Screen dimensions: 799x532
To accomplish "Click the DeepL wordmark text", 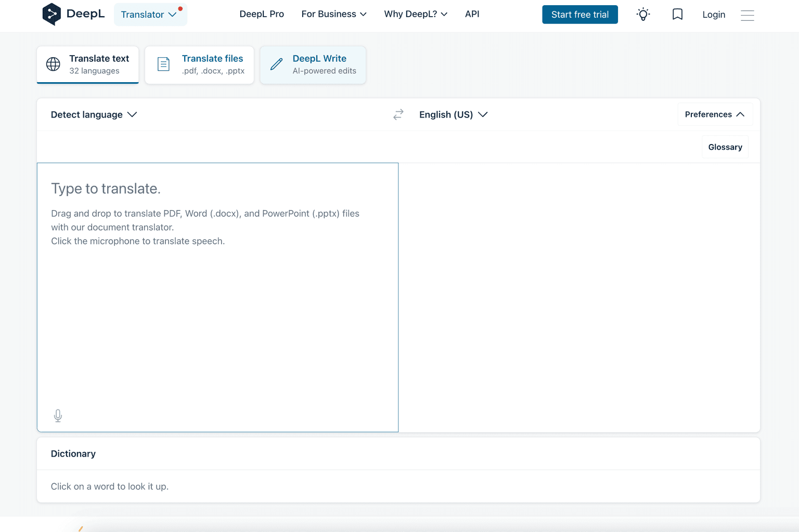I will click(x=85, y=14).
